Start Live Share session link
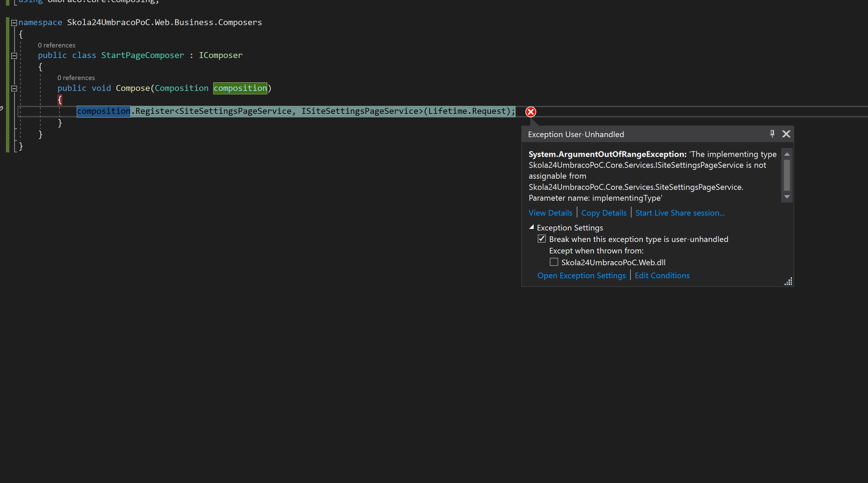This screenshot has height=483, width=868. 680,213
